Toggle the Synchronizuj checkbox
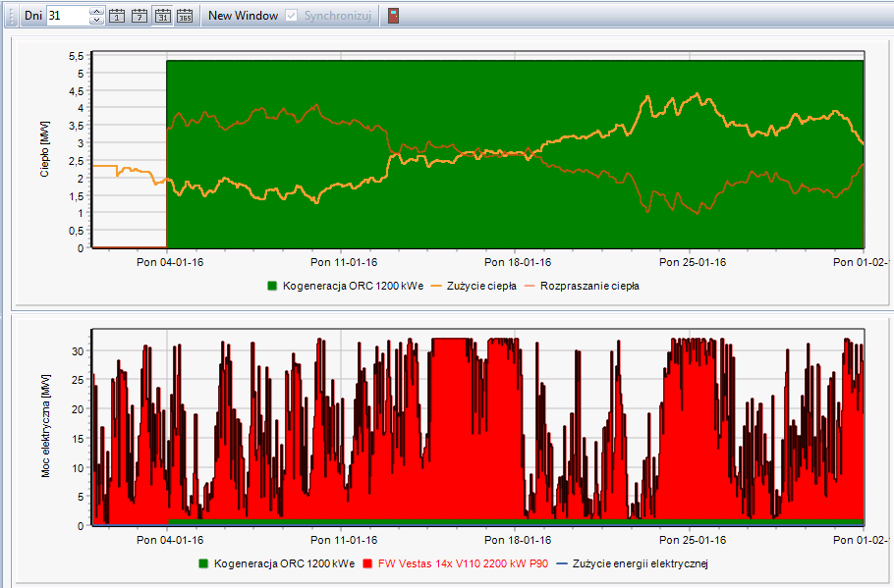The width and height of the screenshot is (894, 588). (292, 16)
